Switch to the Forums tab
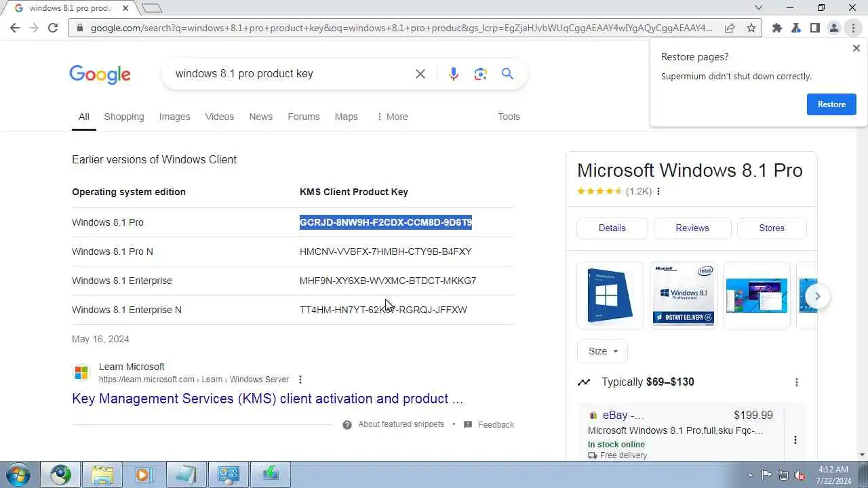This screenshot has height=488, width=868. [x=303, y=117]
